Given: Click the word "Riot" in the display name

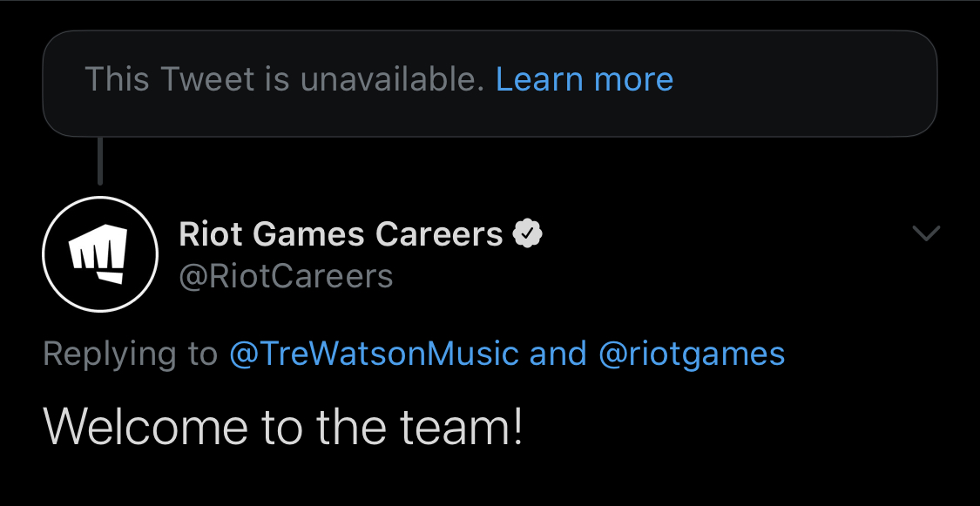Looking at the screenshot, I should 210,234.
